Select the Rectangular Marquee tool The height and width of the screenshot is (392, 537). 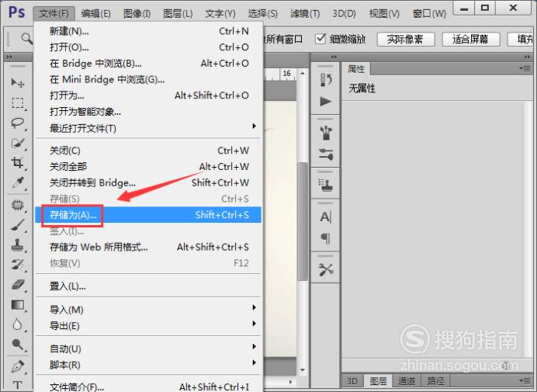[x=18, y=102]
